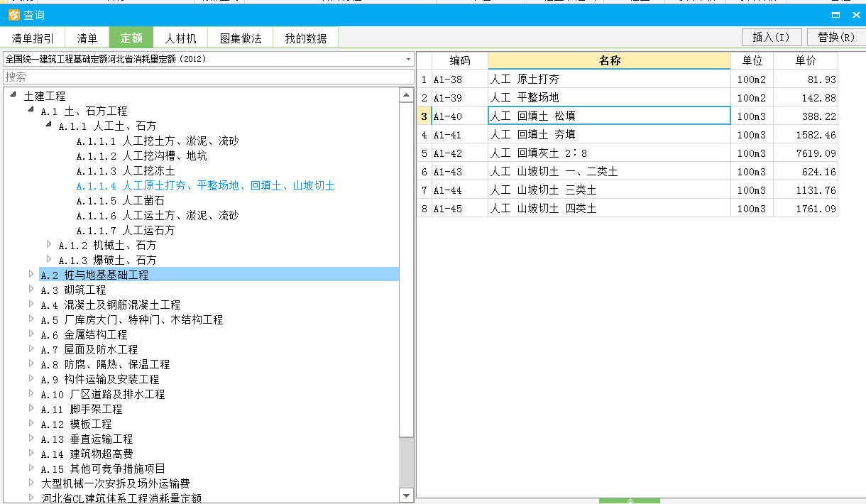The image size is (866, 504).
Task: Expand A.1.3 爆破土、石方
Action: click(48, 259)
